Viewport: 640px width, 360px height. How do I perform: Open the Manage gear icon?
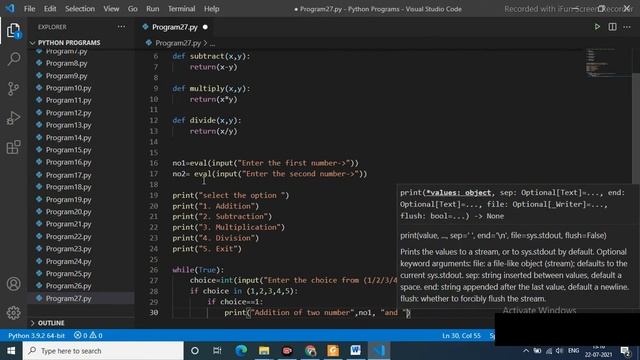(13, 313)
